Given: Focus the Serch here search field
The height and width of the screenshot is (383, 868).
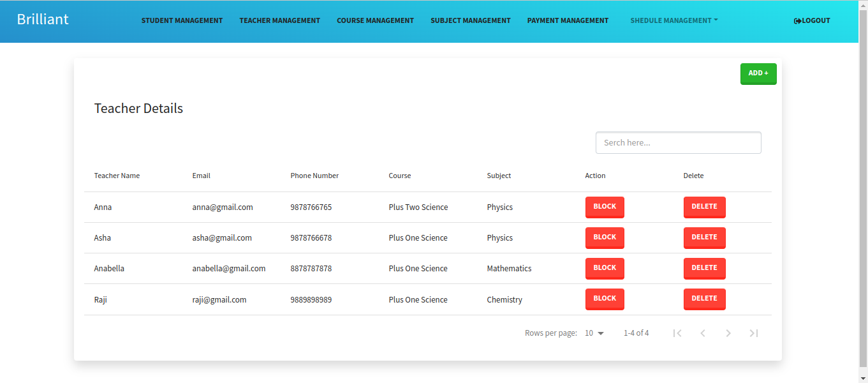Looking at the screenshot, I should point(679,142).
